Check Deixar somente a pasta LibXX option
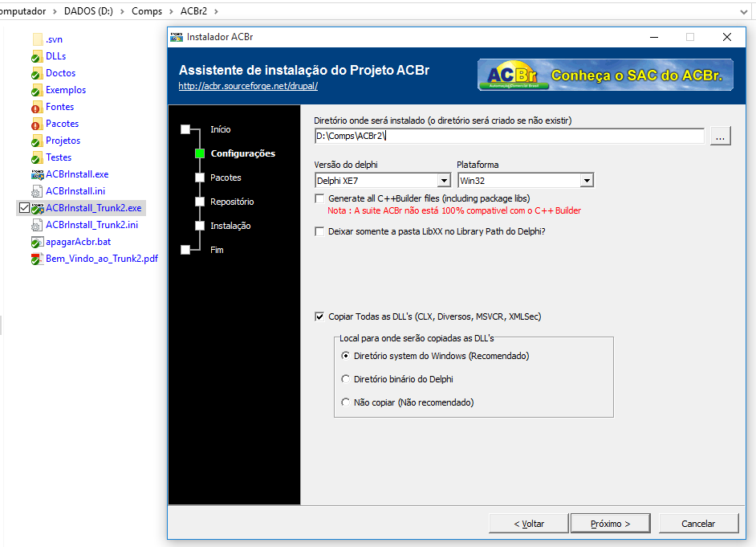756x547 pixels. click(319, 231)
